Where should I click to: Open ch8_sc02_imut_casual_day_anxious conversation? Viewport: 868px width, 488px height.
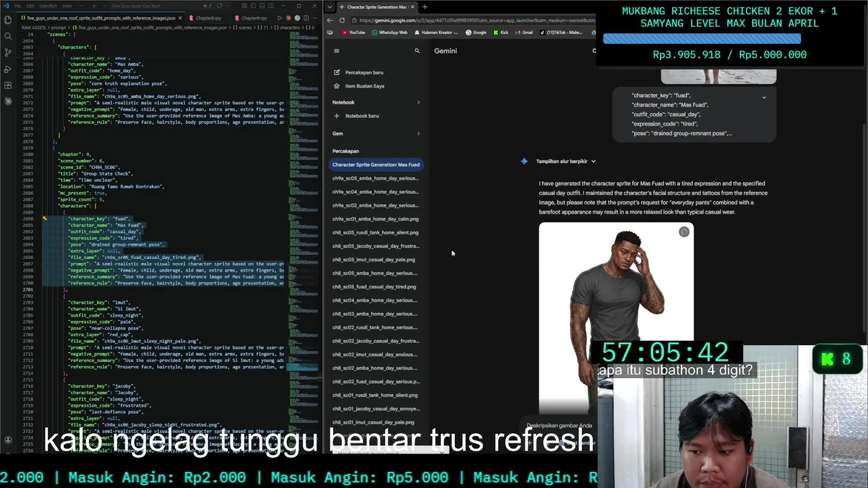(x=376, y=354)
